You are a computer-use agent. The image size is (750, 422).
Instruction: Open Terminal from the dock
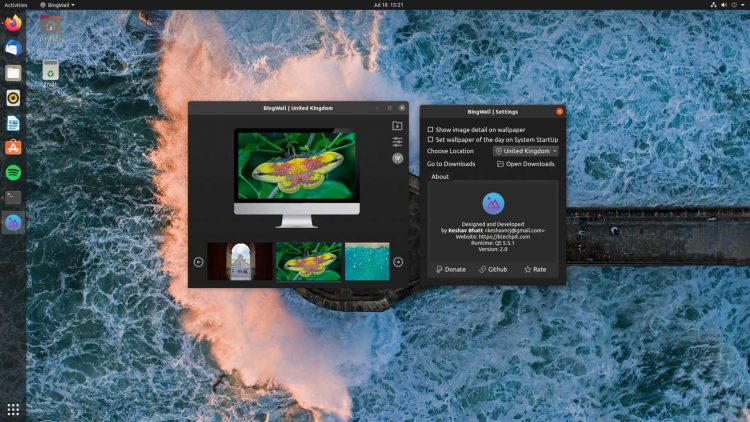(x=13, y=198)
